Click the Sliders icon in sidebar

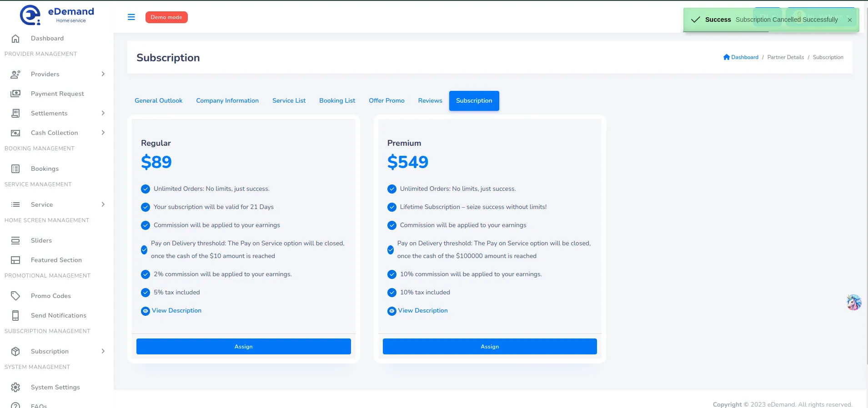[15, 240]
